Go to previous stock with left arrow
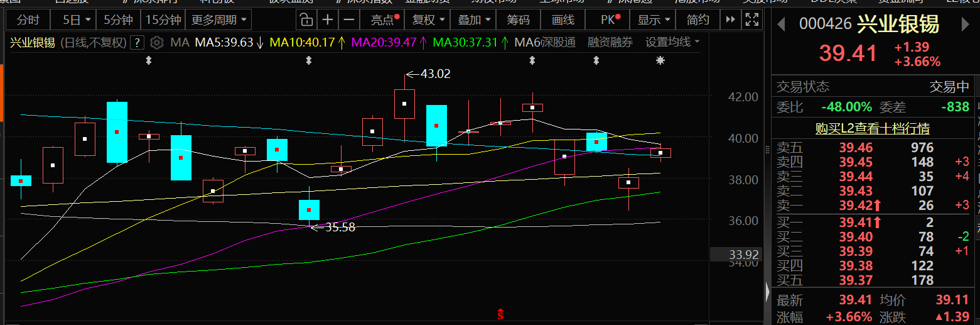The height and width of the screenshot is (325, 980). [782, 25]
